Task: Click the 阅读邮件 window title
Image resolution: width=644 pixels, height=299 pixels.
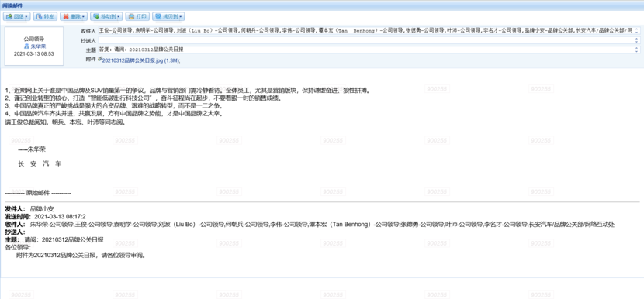Action: [x=12, y=5]
